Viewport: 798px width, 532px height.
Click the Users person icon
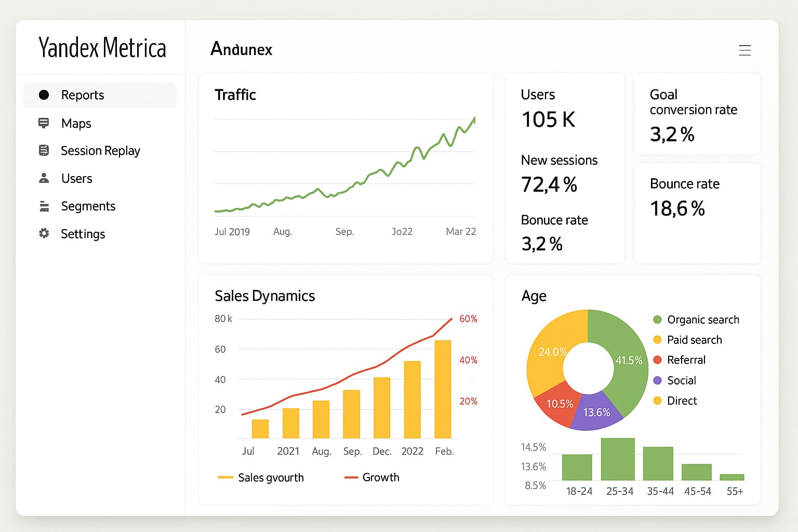[44, 178]
